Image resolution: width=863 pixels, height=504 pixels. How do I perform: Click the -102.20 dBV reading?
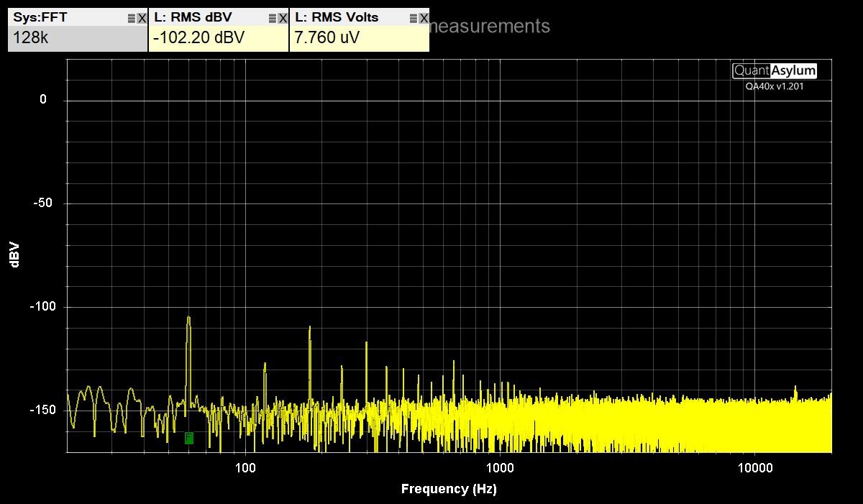pos(199,38)
